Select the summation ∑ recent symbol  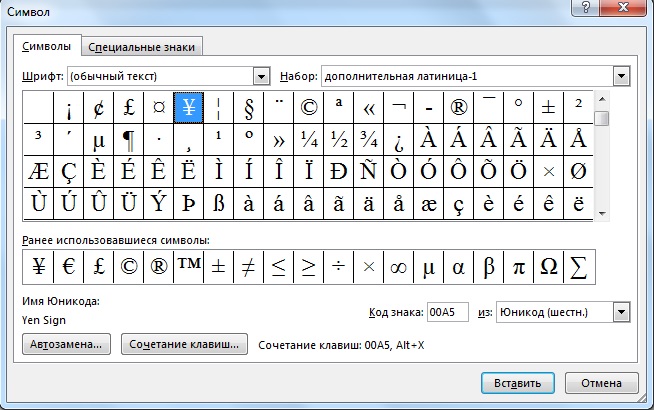[x=579, y=267]
